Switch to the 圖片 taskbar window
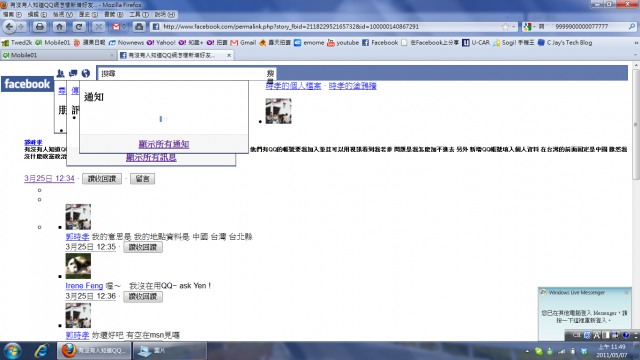Screen dimensions: 640x360 (x=170, y=351)
